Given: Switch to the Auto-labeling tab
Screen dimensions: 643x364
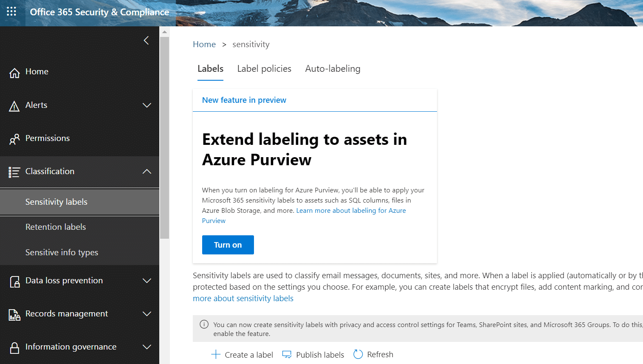Looking at the screenshot, I should (x=333, y=69).
